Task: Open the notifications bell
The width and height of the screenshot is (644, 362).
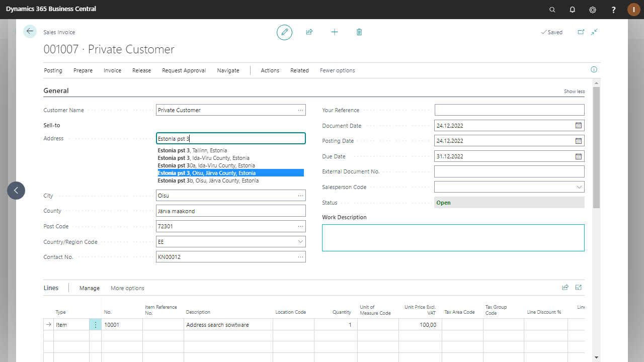Action: click(573, 10)
